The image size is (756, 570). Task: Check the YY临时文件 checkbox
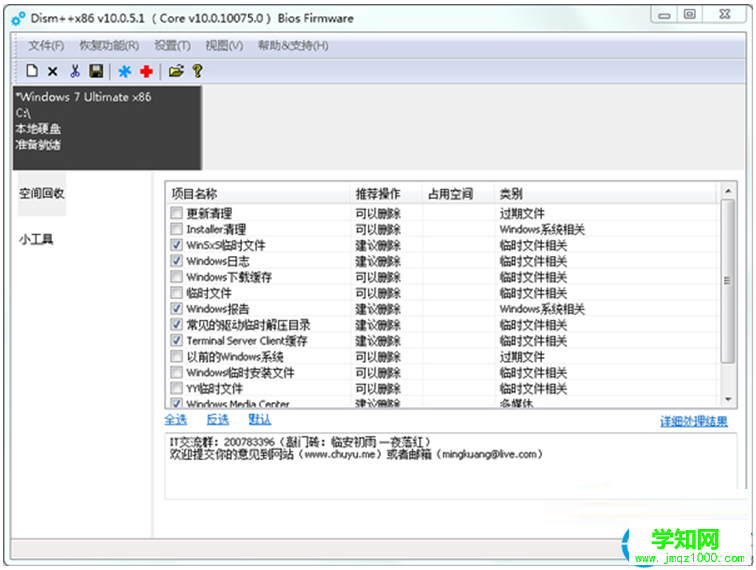click(x=176, y=388)
